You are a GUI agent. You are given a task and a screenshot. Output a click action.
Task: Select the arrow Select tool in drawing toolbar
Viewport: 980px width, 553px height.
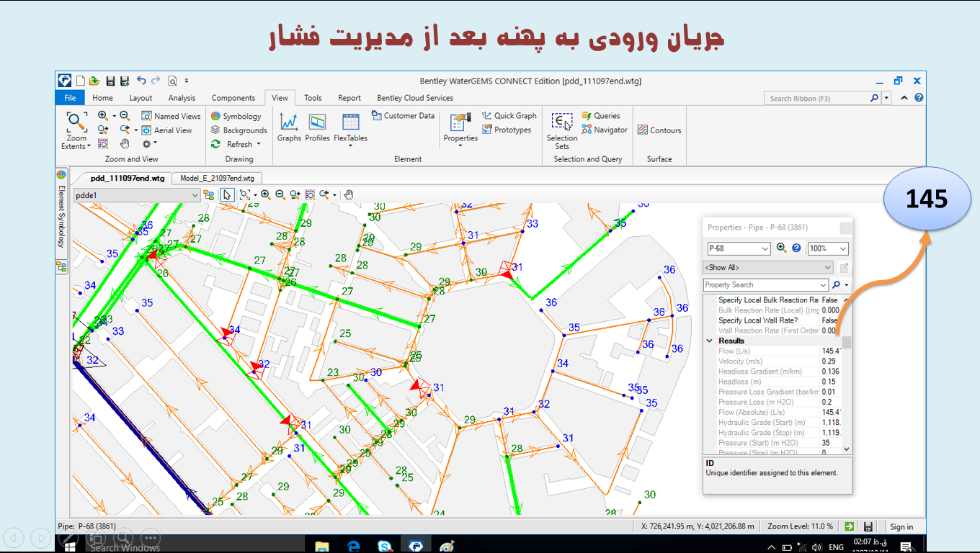(227, 194)
